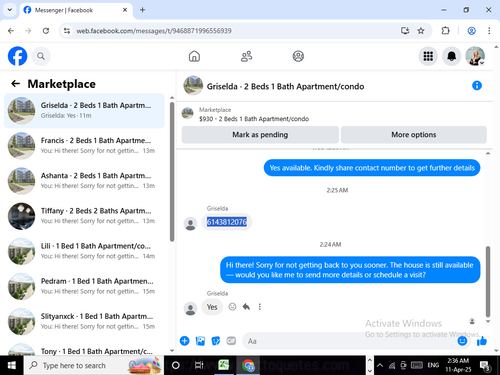Click the $930 listing link

[x=254, y=119]
